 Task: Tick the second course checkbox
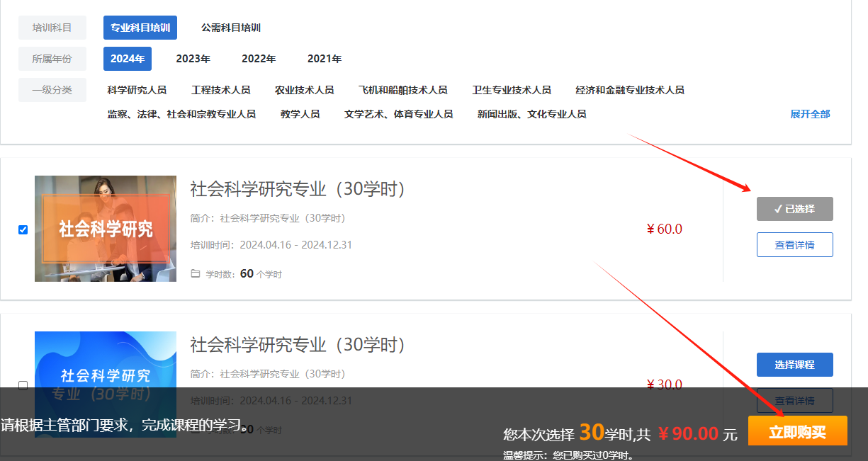23,385
